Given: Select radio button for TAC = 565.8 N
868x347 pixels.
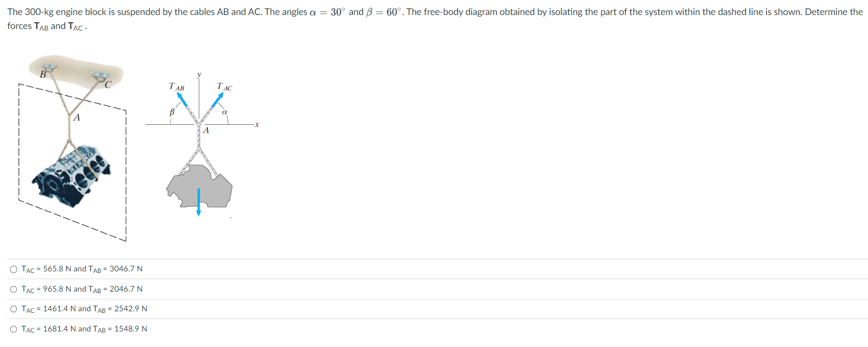Looking at the screenshot, I should click(x=13, y=269).
